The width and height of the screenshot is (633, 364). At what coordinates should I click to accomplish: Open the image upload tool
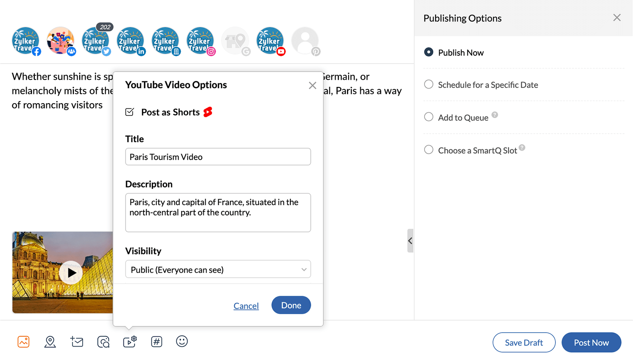[23, 341]
